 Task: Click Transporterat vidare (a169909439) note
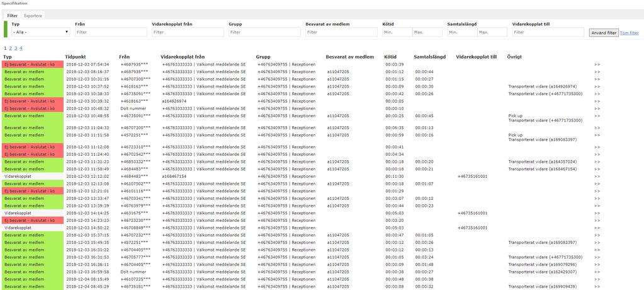[x=543, y=287]
